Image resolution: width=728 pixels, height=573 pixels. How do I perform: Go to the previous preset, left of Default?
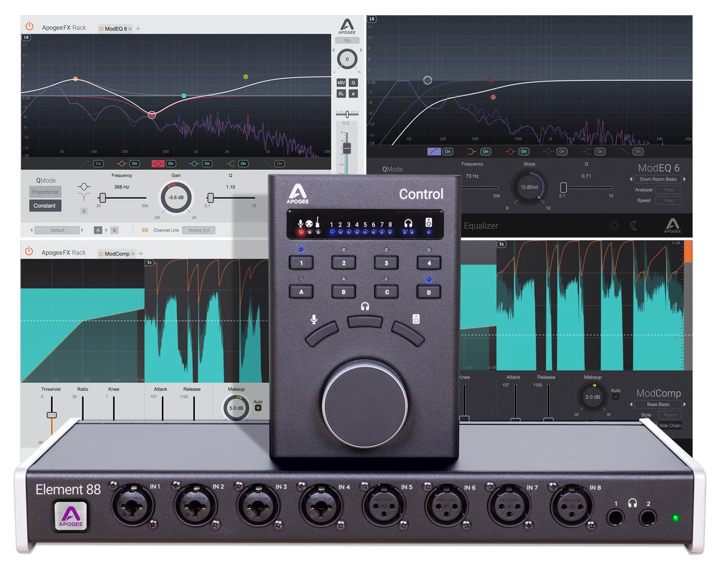tap(31, 230)
